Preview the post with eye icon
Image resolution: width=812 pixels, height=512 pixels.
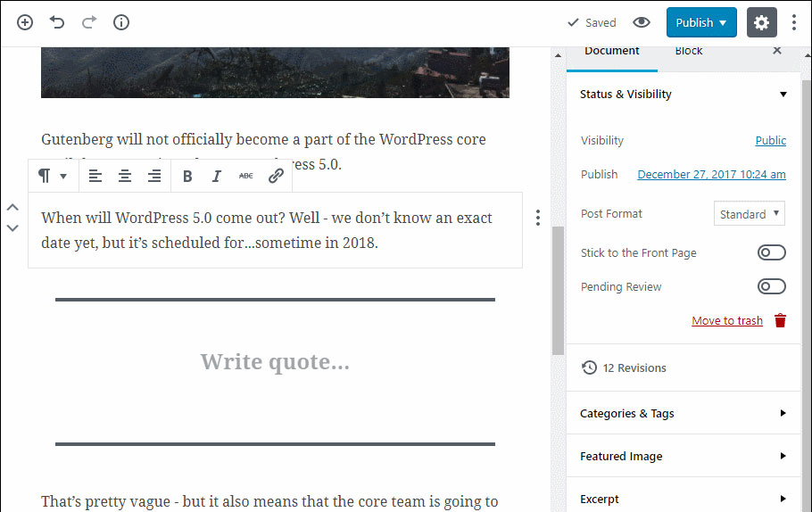coord(641,23)
